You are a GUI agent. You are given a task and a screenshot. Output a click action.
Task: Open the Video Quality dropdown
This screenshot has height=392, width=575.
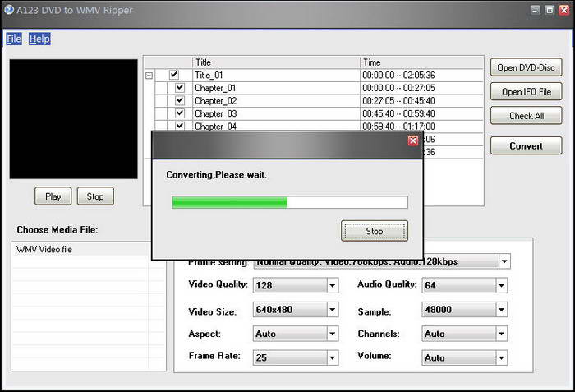[x=332, y=285]
